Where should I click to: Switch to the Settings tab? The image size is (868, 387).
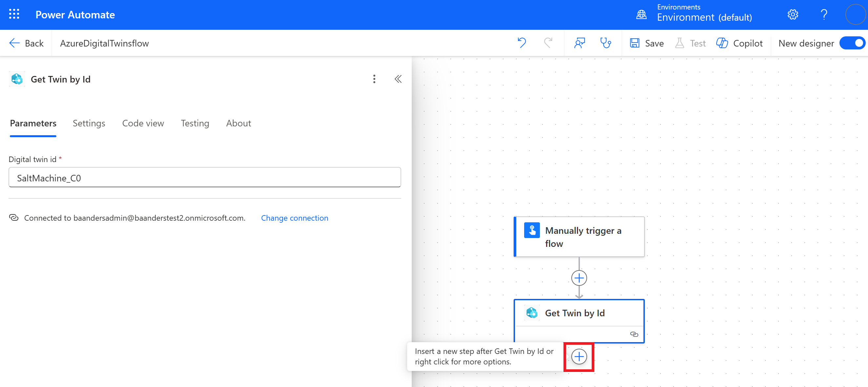tap(89, 123)
